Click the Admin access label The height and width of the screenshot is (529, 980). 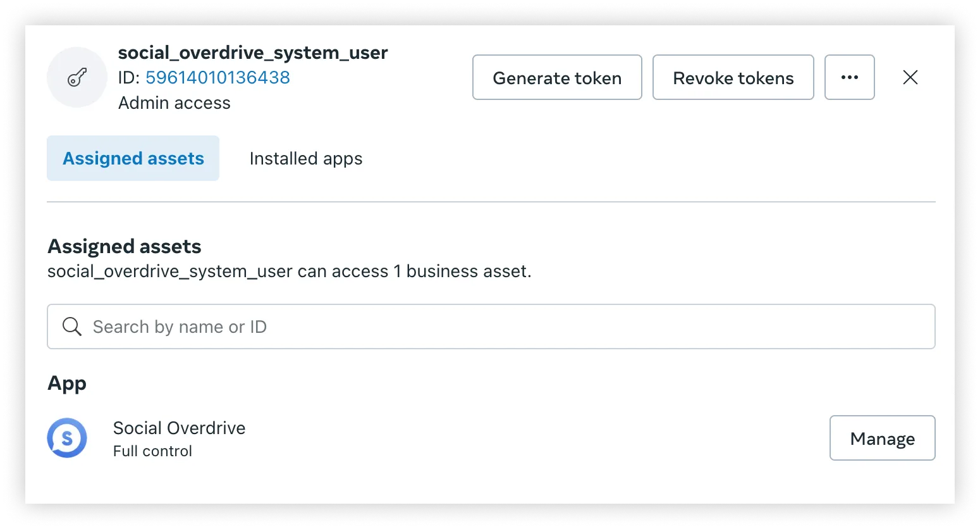tap(175, 103)
